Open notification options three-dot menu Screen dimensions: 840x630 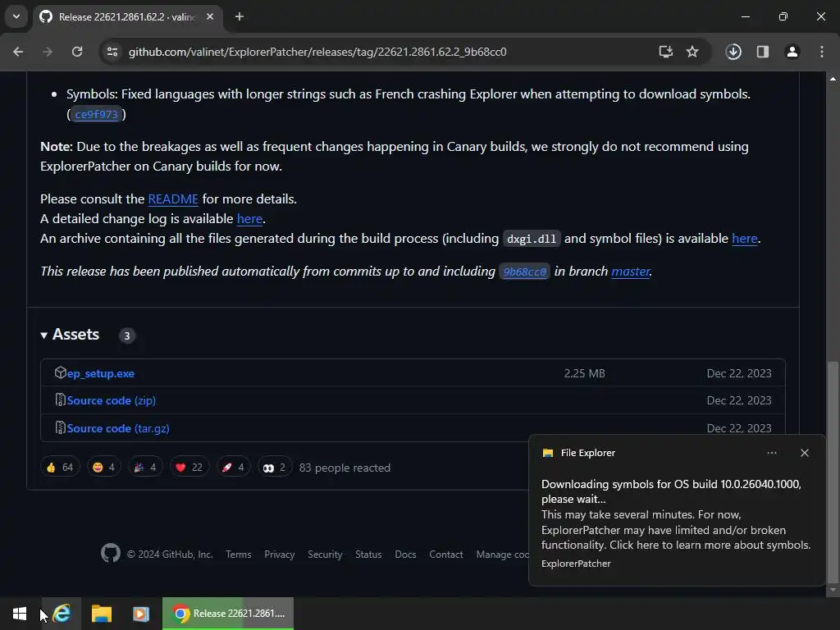[772, 453]
